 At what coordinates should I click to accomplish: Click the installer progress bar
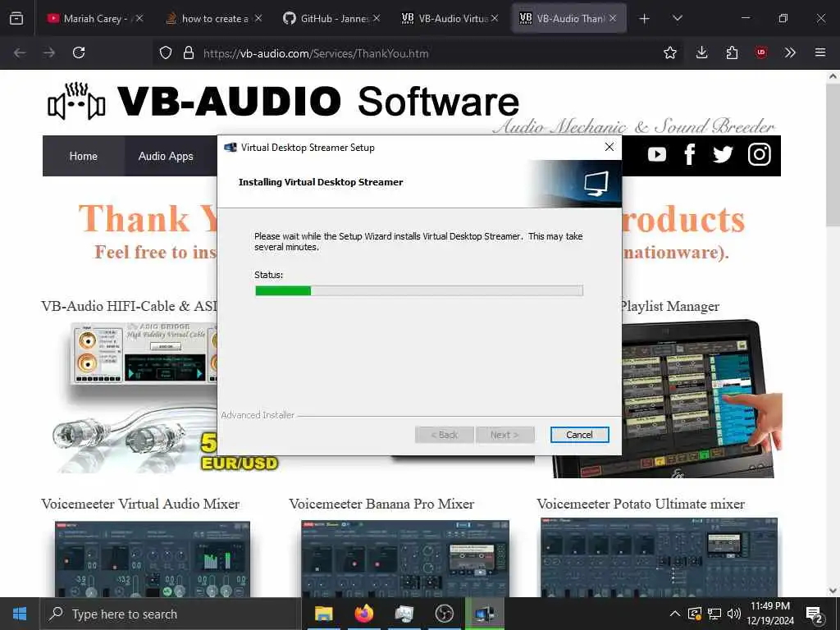coord(419,290)
